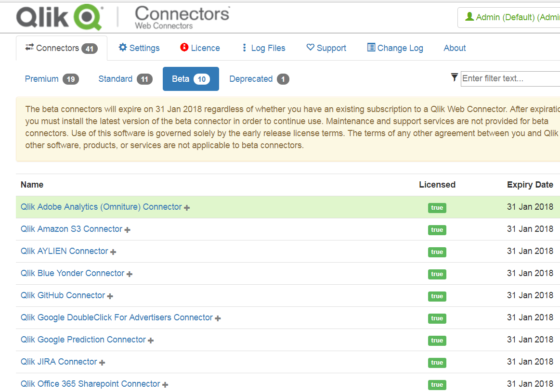Click the Enter filter text field
Screen dimensions: 560x392
pyautogui.click(x=510, y=78)
